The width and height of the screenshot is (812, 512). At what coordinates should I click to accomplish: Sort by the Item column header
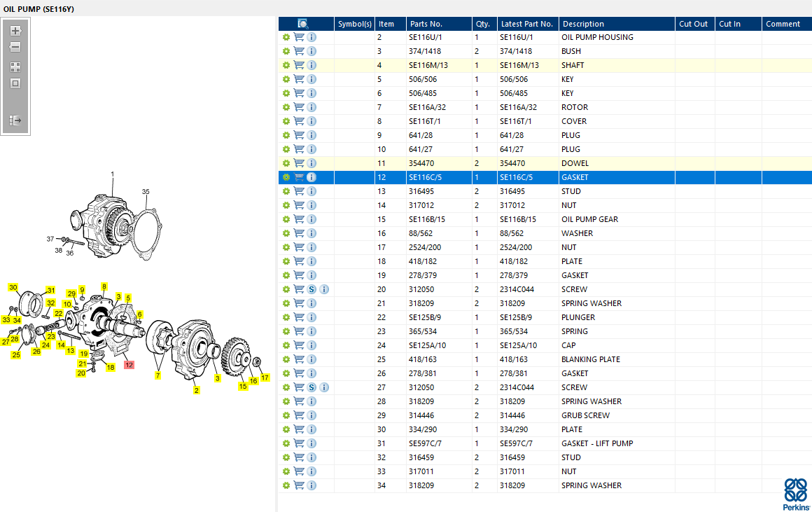[x=391, y=24]
